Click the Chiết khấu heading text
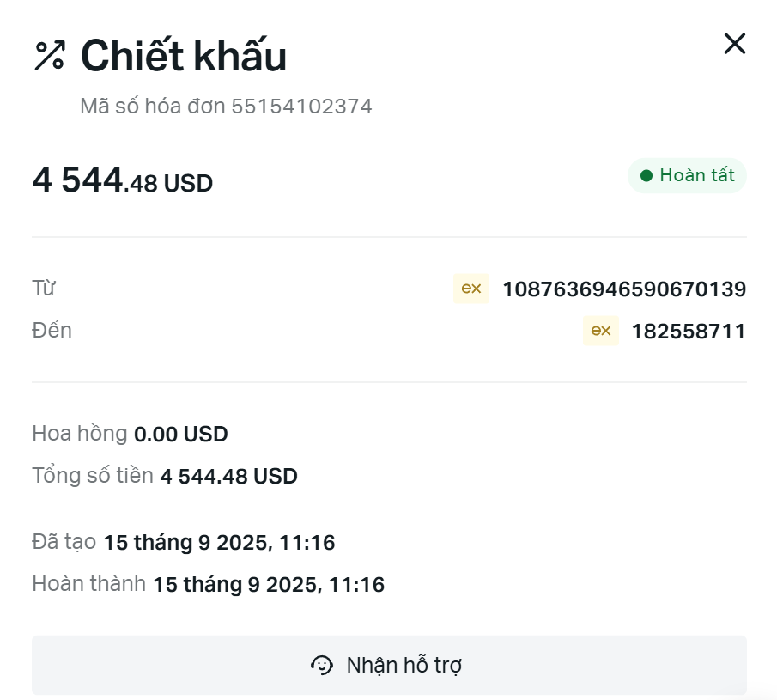The width and height of the screenshot is (777, 700). tap(184, 56)
